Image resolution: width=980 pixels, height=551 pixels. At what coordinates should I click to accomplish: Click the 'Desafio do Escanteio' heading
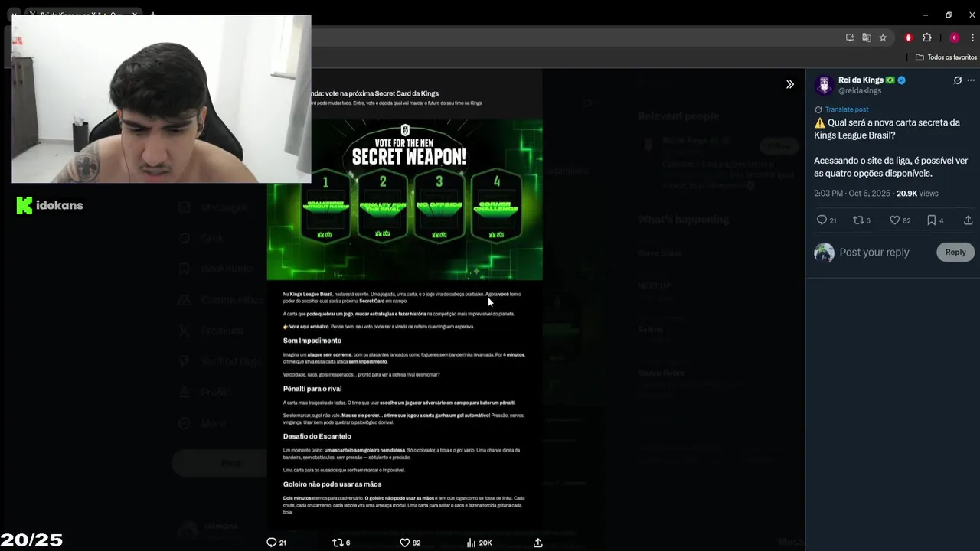[317, 436]
